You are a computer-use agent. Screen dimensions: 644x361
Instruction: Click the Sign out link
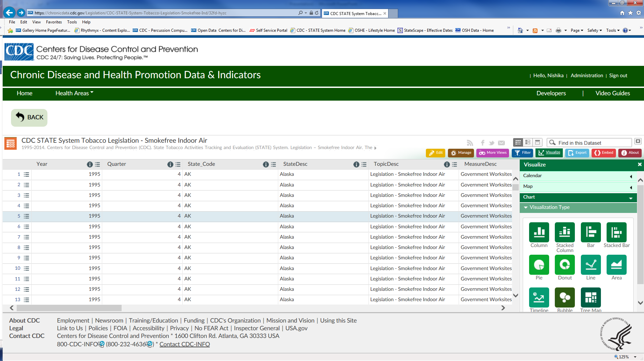click(x=618, y=76)
